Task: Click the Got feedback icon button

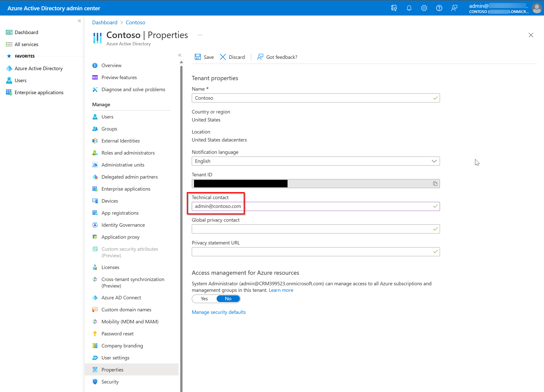Action: [261, 57]
